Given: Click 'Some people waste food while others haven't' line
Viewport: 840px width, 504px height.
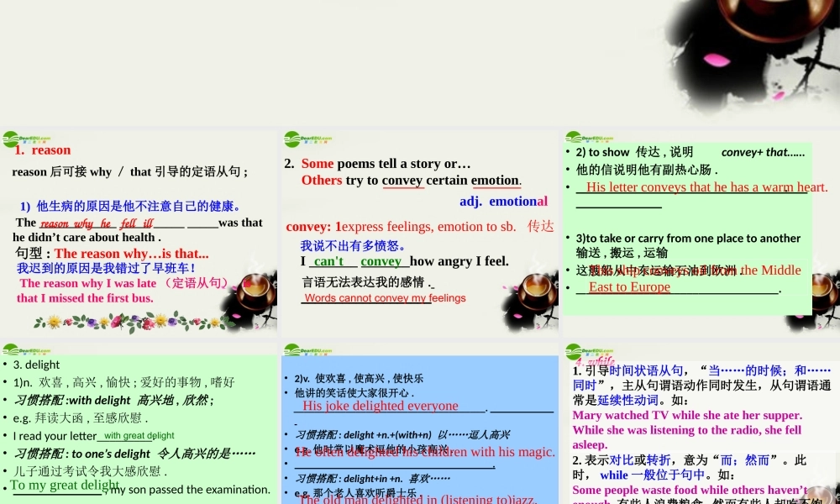Looking at the screenshot, I should [x=690, y=490].
